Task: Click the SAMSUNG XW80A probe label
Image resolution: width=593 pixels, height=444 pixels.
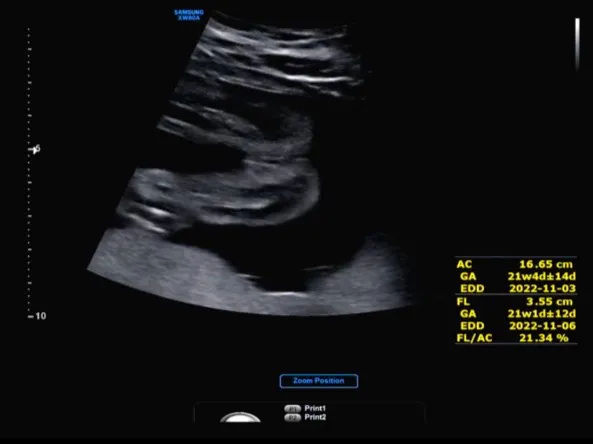Action: (x=189, y=15)
